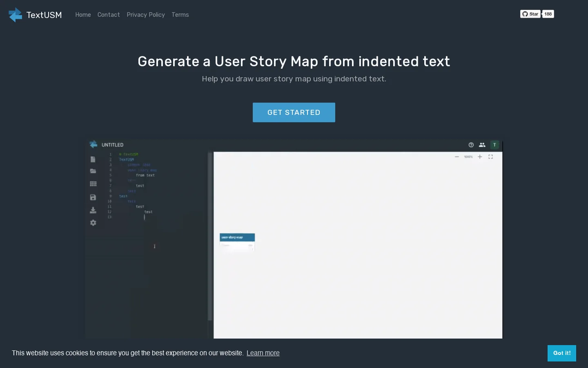Click the new file icon in the sidebar
588x368 pixels.
93,159
